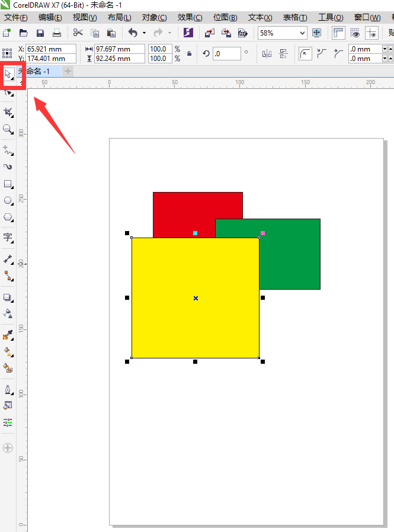Select the Crop tool
The height and width of the screenshot is (532, 394).
8,113
